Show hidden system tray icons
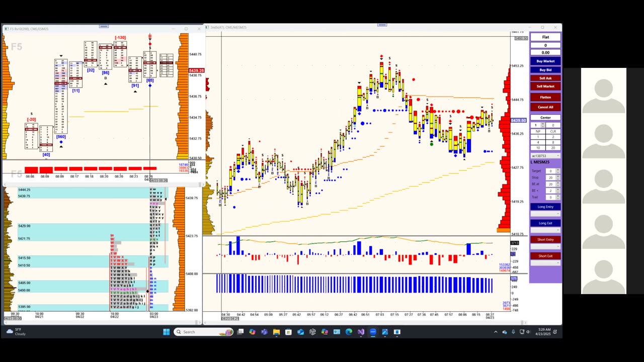644x362 pixels. pos(496,332)
